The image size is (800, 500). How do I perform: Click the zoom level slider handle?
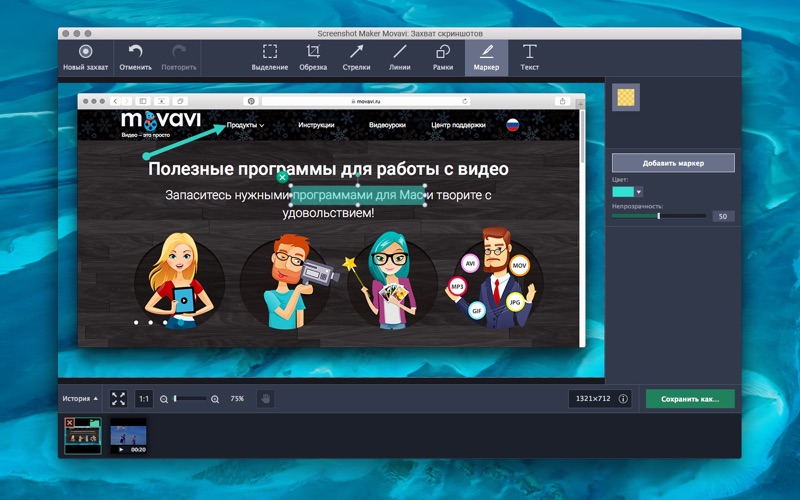tap(175, 398)
